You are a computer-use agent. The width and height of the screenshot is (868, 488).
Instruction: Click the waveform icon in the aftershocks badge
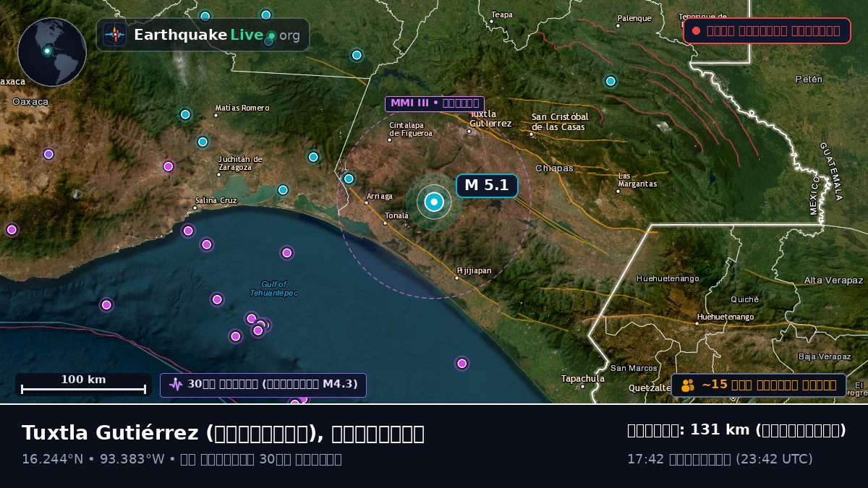click(175, 385)
